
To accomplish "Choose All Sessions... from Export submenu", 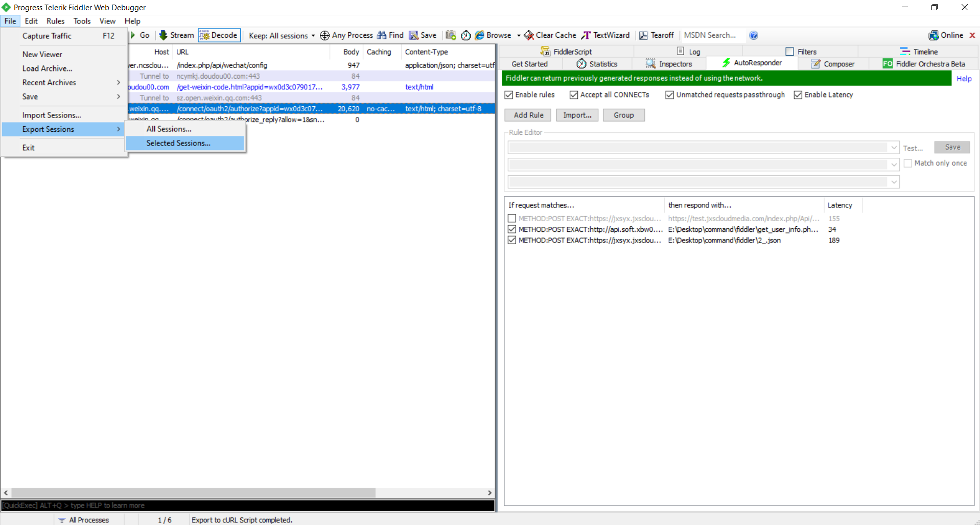I will (x=185, y=129).
